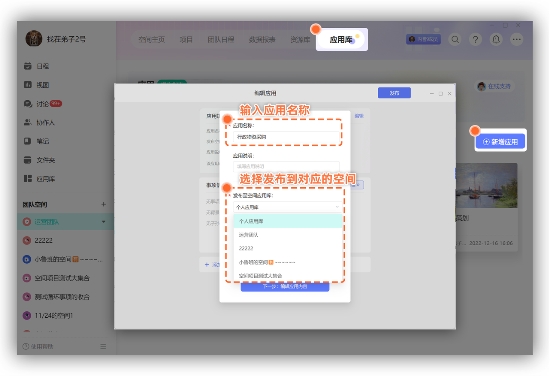Open the 讨论 chat bubble icon
The image size is (550, 376).
click(x=28, y=104)
